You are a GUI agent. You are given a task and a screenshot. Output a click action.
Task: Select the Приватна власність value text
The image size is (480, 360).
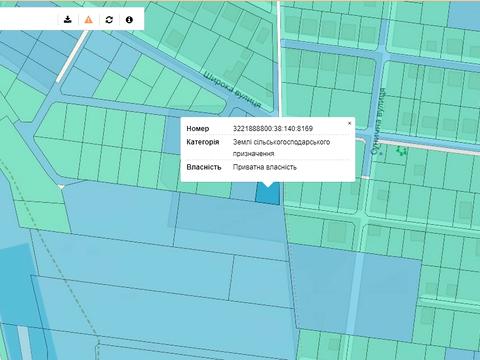pyautogui.click(x=264, y=167)
